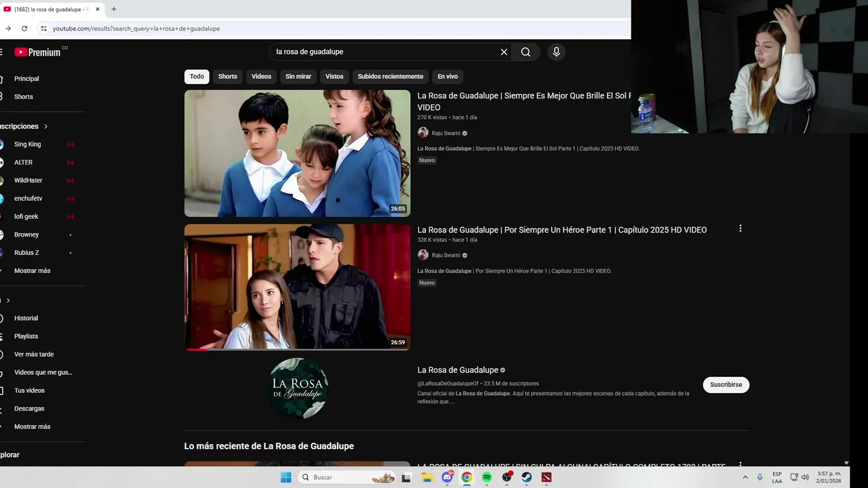
Task: Reload the page in Chrome
Action: 24,28
